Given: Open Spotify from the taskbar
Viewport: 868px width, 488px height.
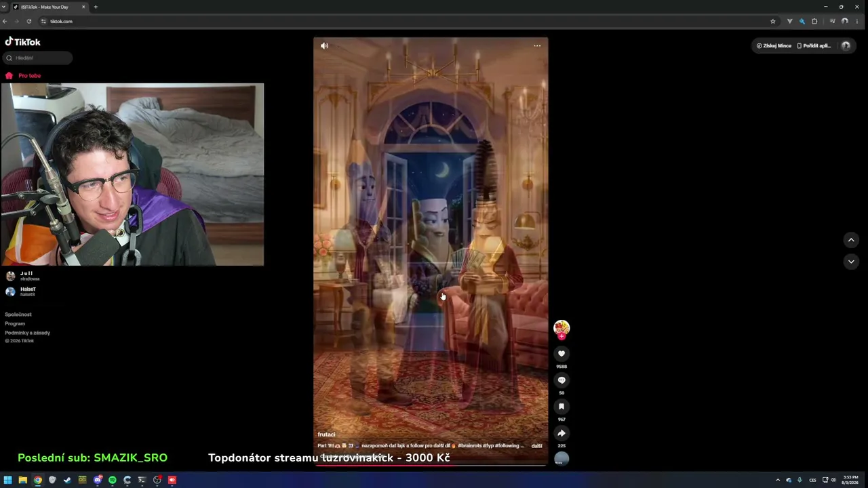Looking at the screenshot, I should pyautogui.click(x=113, y=480).
